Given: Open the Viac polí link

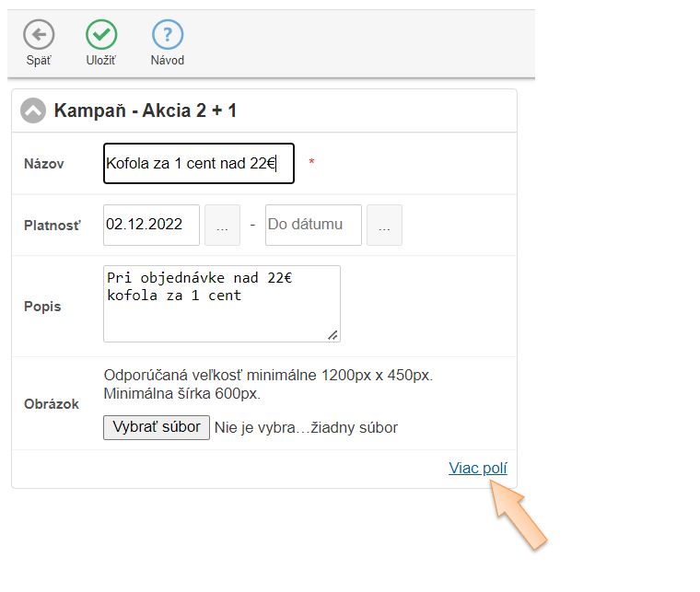Looking at the screenshot, I should click(x=477, y=468).
